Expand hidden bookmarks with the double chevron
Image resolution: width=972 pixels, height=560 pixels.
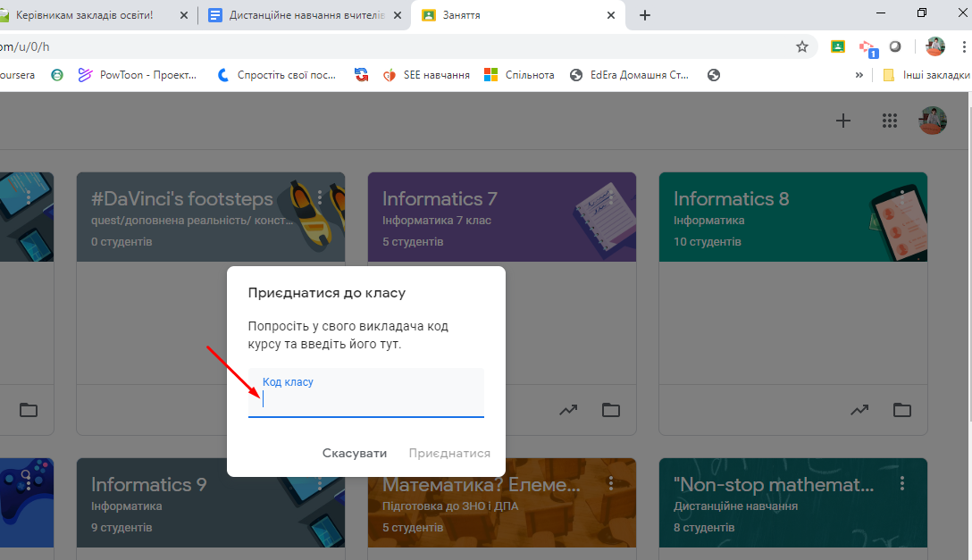[859, 75]
